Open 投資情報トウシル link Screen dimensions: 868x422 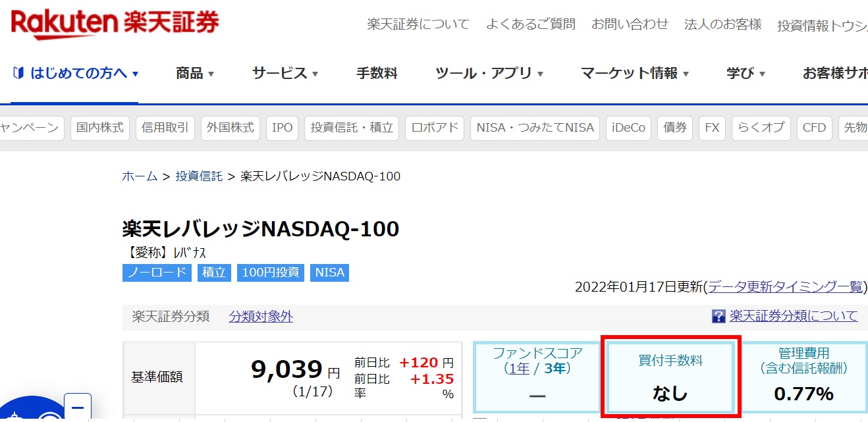click(x=823, y=26)
